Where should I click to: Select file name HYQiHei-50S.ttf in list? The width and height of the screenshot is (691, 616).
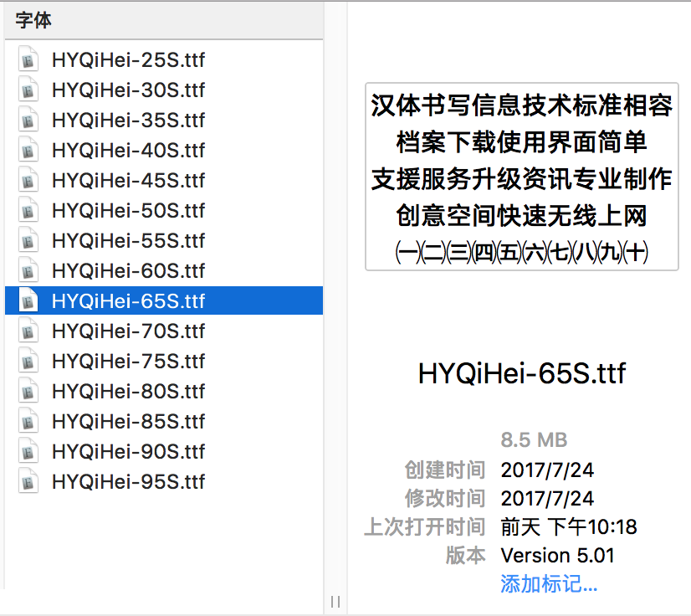coord(128,210)
